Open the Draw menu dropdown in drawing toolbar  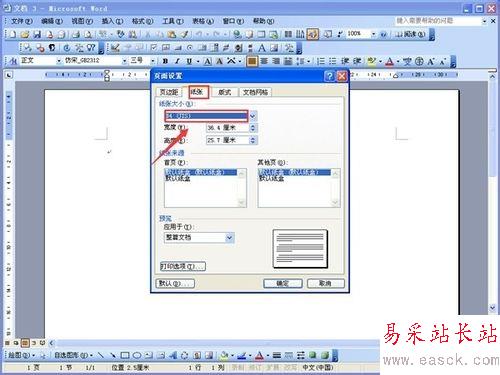(x=21, y=355)
